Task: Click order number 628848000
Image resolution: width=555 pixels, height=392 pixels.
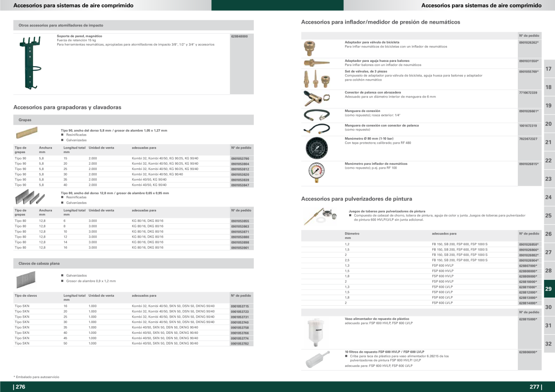Action: tap(239, 36)
